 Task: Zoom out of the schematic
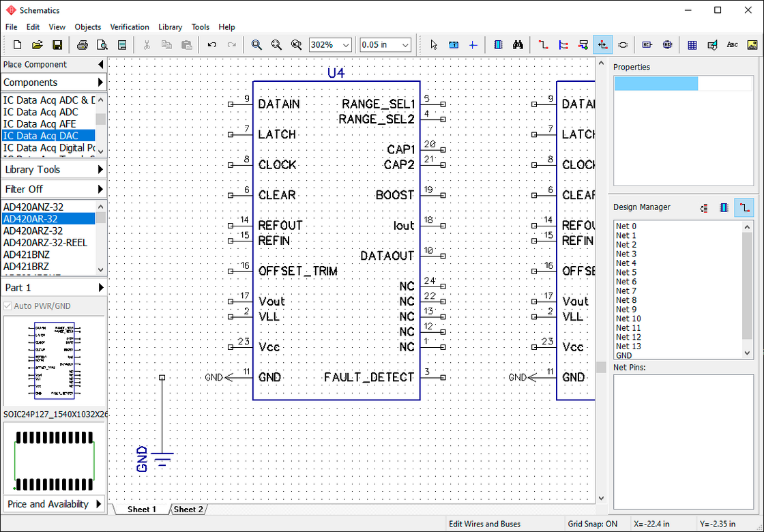tap(276, 45)
